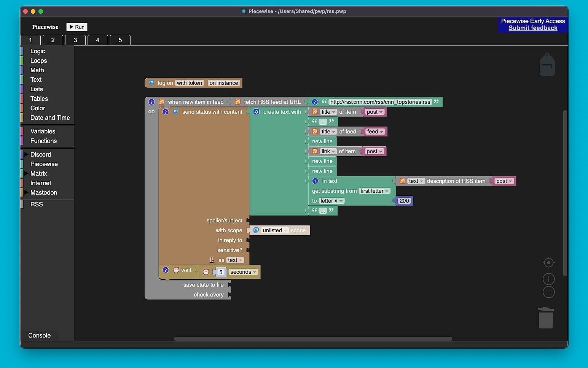Switch to workspace tab 5

click(x=120, y=40)
